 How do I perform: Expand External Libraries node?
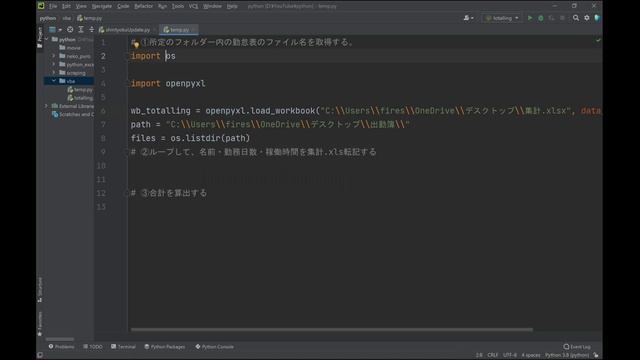coord(46,106)
